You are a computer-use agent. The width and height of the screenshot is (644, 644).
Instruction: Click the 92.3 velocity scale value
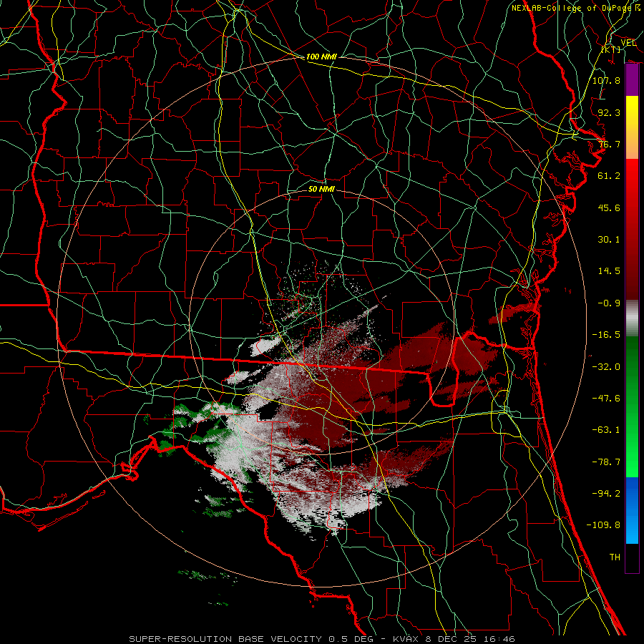click(x=609, y=112)
